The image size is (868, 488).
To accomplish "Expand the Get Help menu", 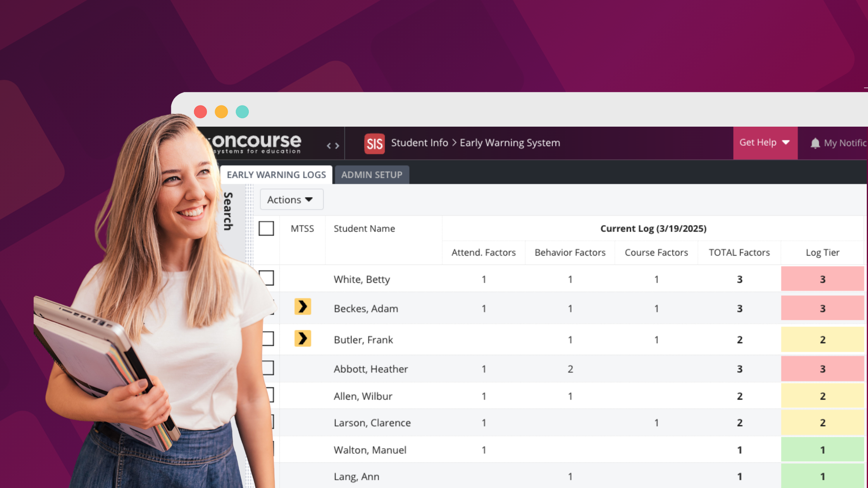I will click(x=765, y=143).
